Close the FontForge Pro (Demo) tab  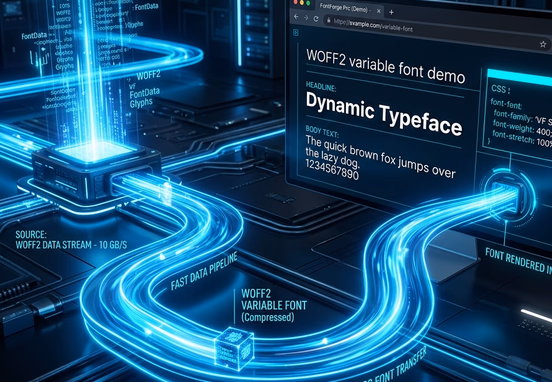coord(379,11)
